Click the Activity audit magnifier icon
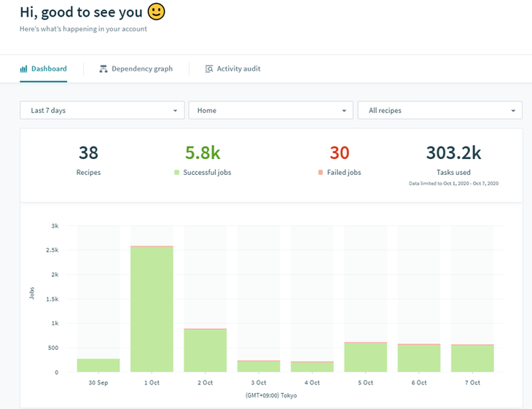 [x=209, y=69]
